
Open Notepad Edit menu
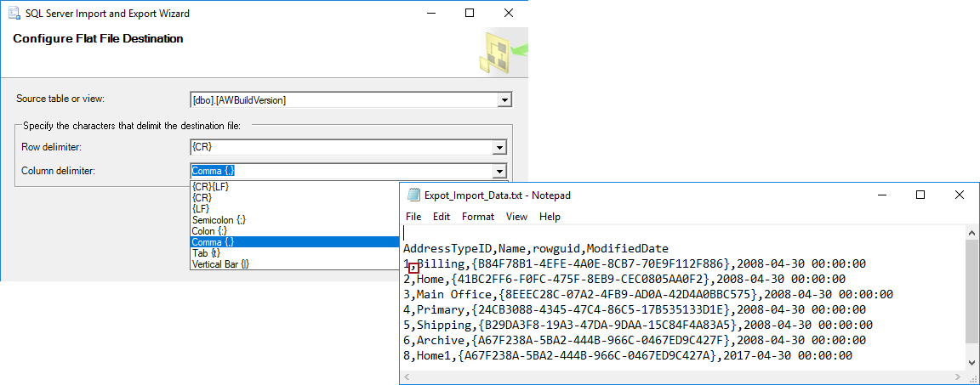click(x=442, y=217)
